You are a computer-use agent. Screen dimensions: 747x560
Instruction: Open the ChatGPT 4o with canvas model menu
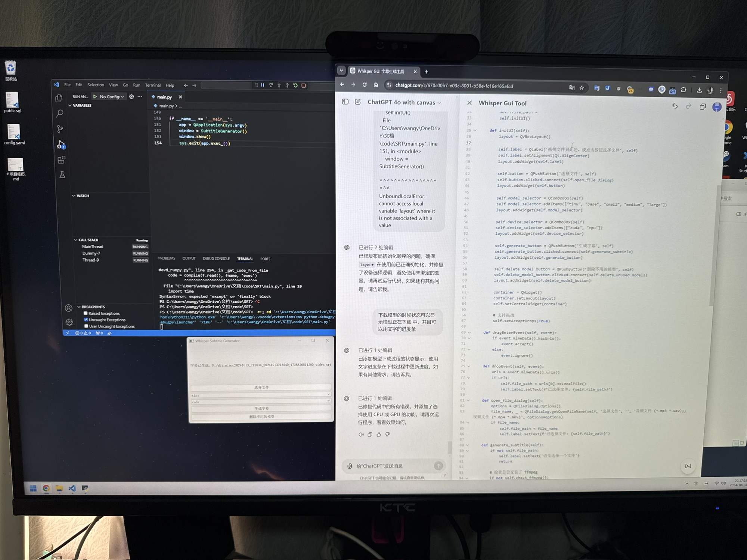[404, 102]
